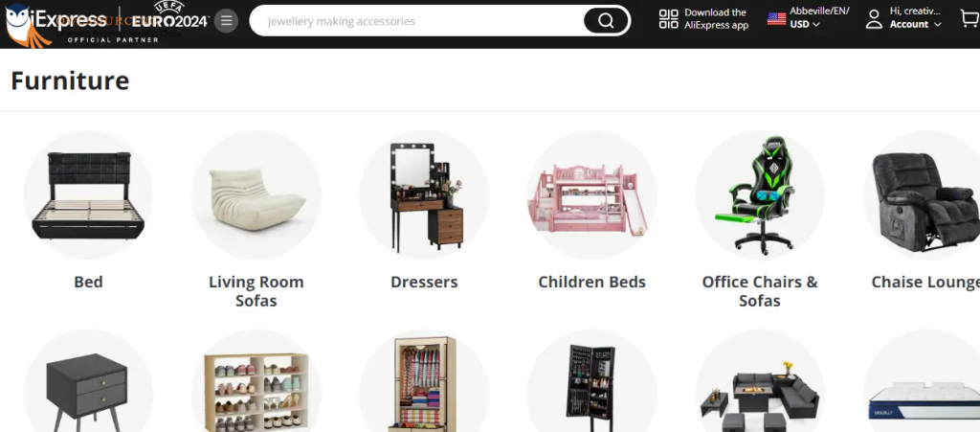The width and height of the screenshot is (980, 432).
Task: Open Living Room Sofas category
Action: (x=256, y=291)
